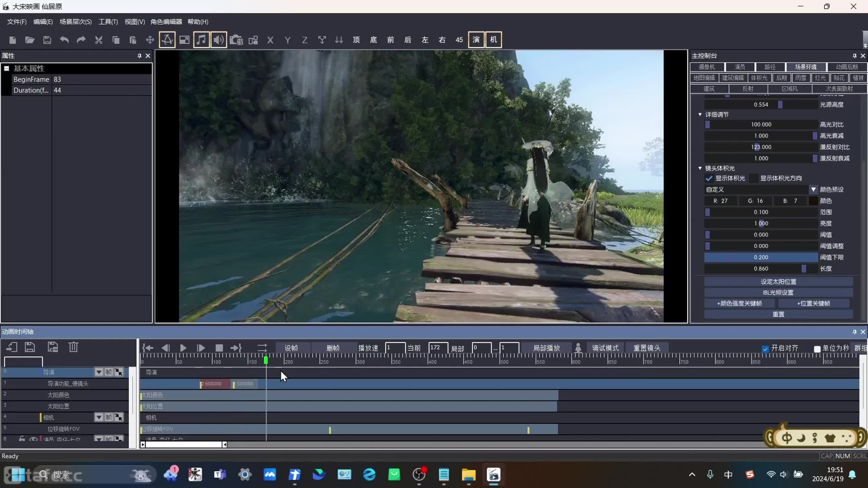Redo the last action
The image size is (868, 488).
point(81,40)
